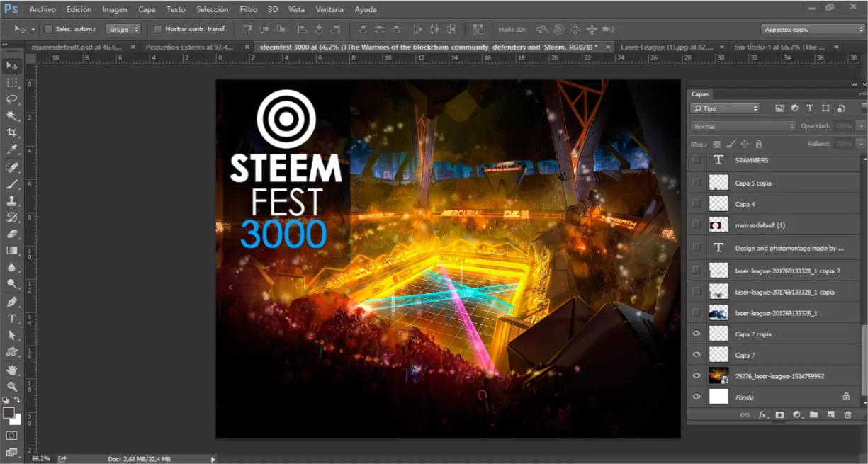Screen dimensions: 868x464
Task: Open the Filtro menu
Action: pos(249,9)
